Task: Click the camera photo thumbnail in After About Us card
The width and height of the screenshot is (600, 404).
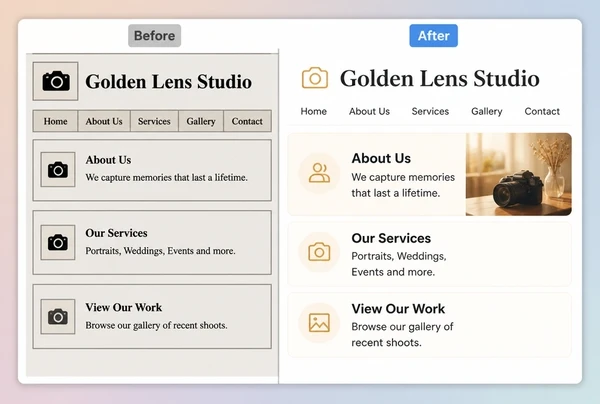Action: click(519, 174)
